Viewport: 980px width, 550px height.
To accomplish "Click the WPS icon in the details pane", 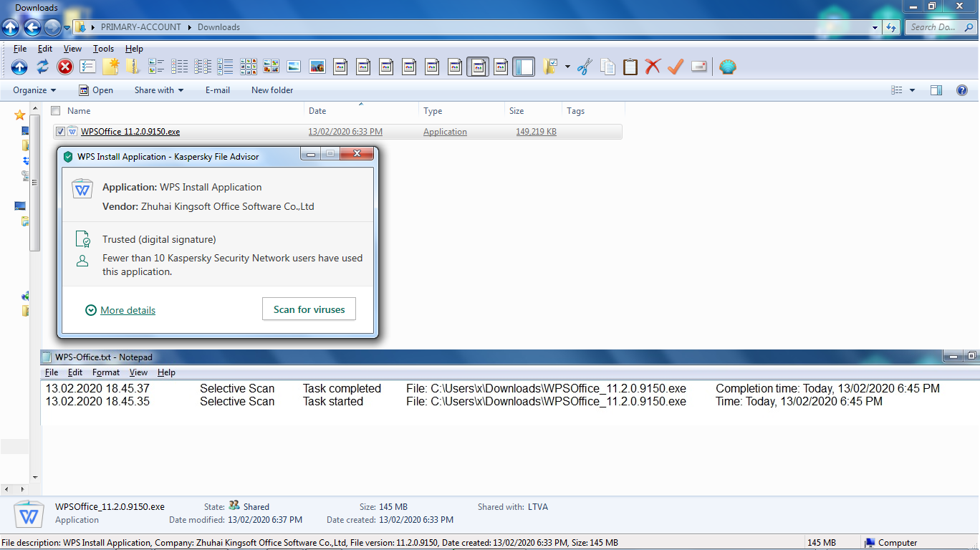I will (29, 514).
